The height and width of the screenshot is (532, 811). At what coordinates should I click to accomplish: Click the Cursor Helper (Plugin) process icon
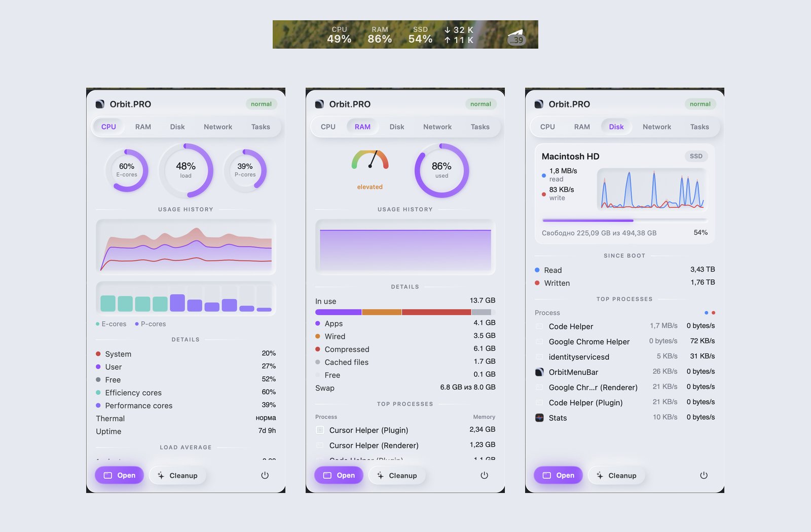coord(320,430)
